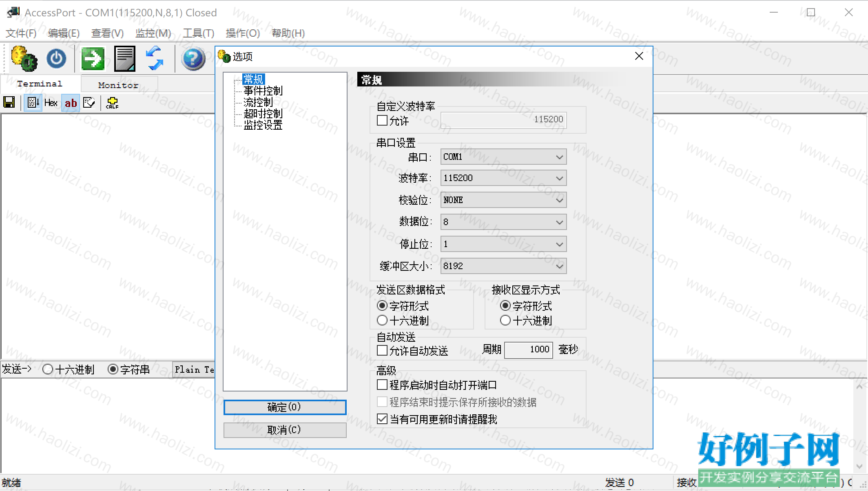Click the send area scrollbar up arrow
Image resolution: width=868 pixels, height=491 pixels.
(x=859, y=386)
